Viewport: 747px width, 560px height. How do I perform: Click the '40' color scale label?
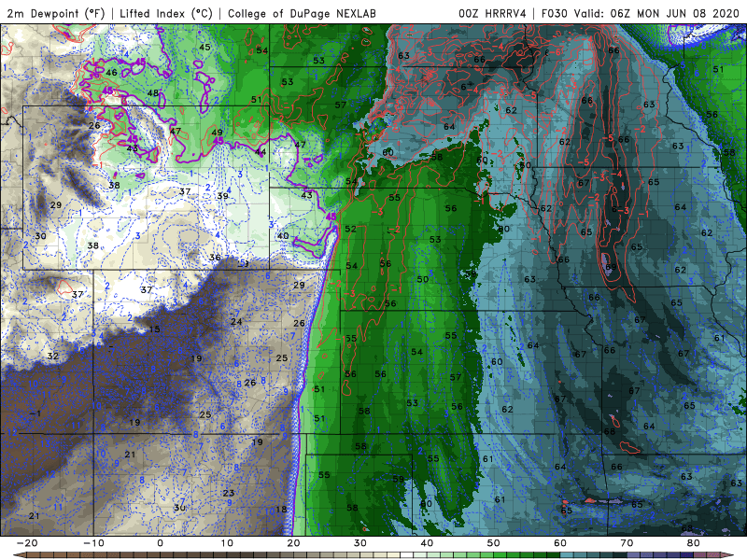(x=427, y=543)
